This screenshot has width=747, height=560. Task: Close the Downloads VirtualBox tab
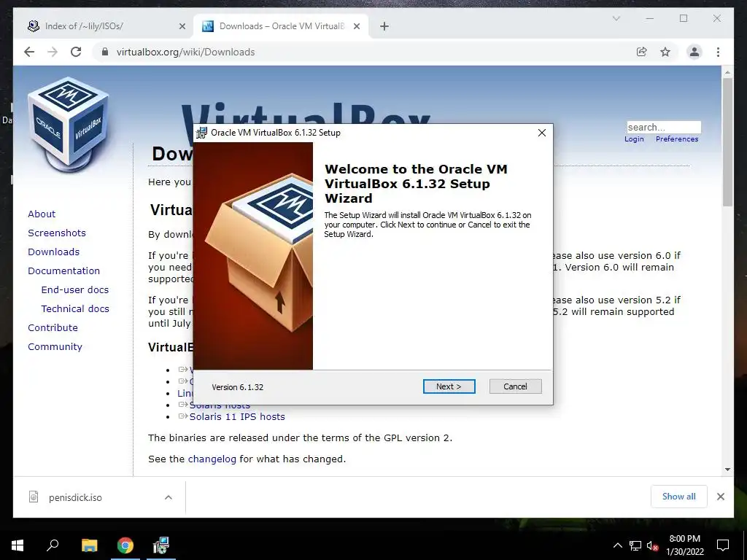(356, 26)
